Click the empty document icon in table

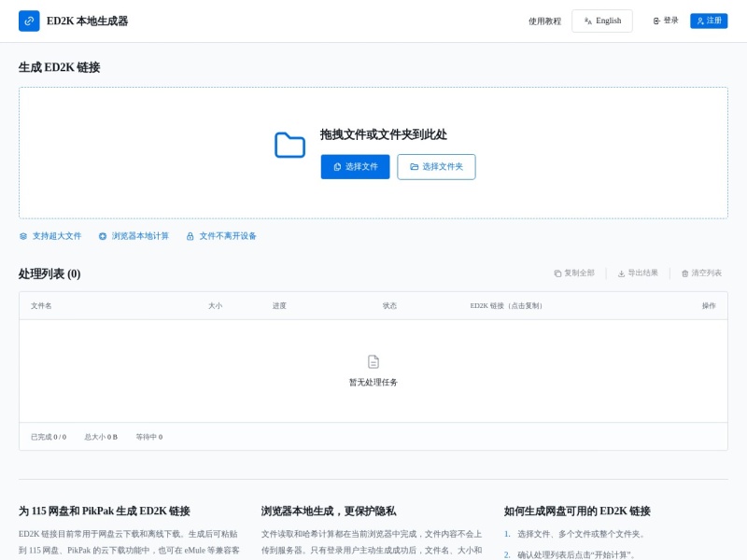pos(373,362)
